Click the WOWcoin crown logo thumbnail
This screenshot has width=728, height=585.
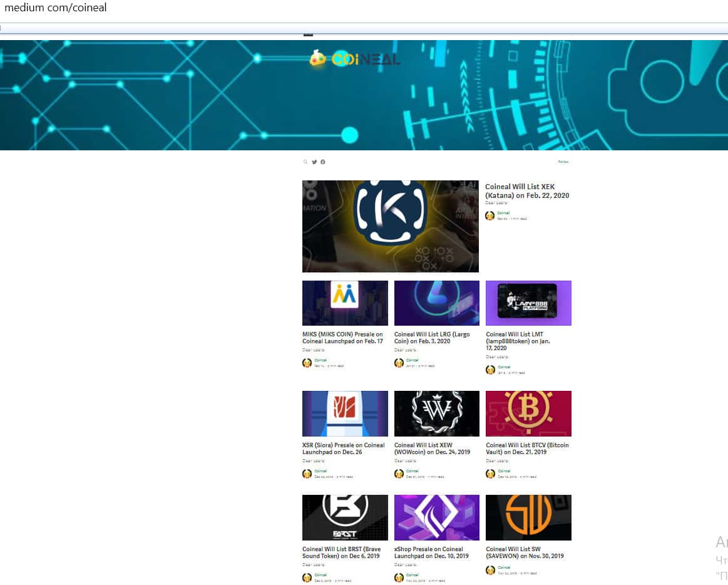pos(436,413)
